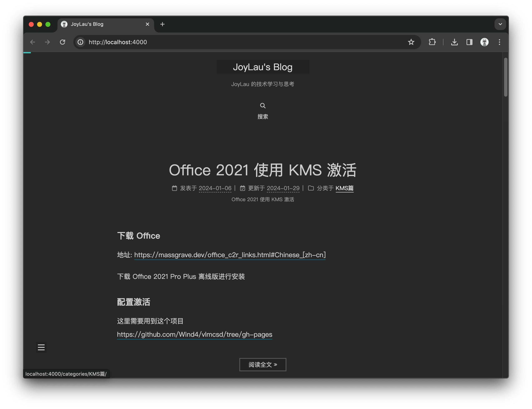Image resolution: width=532 pixels, height=409 pixels.
Task: Click the browser reload button
Action: click(x=62, y=42)
